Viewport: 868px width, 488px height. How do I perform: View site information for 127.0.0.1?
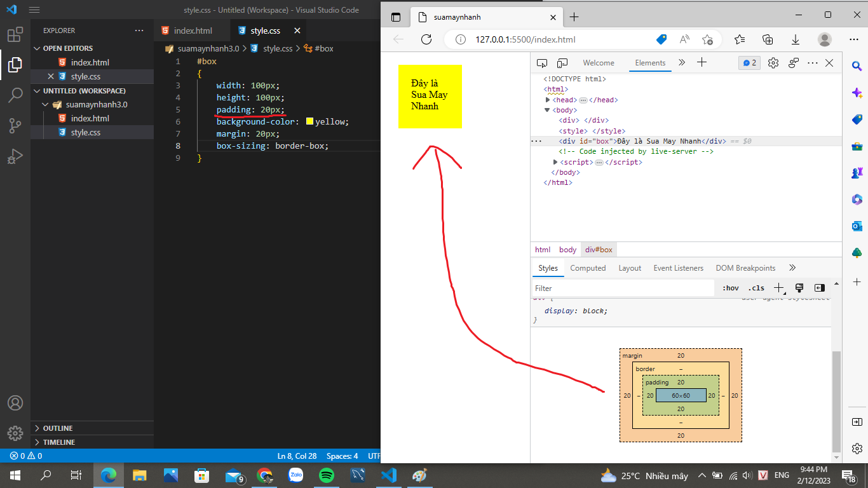coord(460,39)
